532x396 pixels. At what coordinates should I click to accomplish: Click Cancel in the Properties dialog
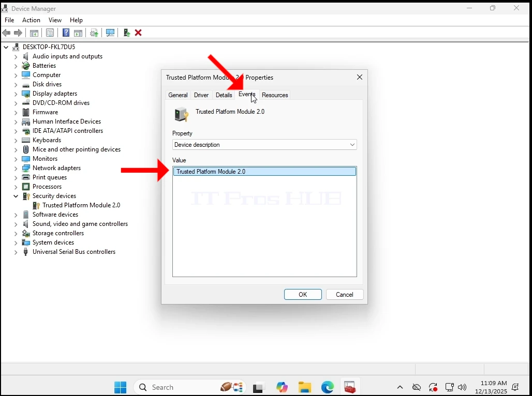(344, 294)
